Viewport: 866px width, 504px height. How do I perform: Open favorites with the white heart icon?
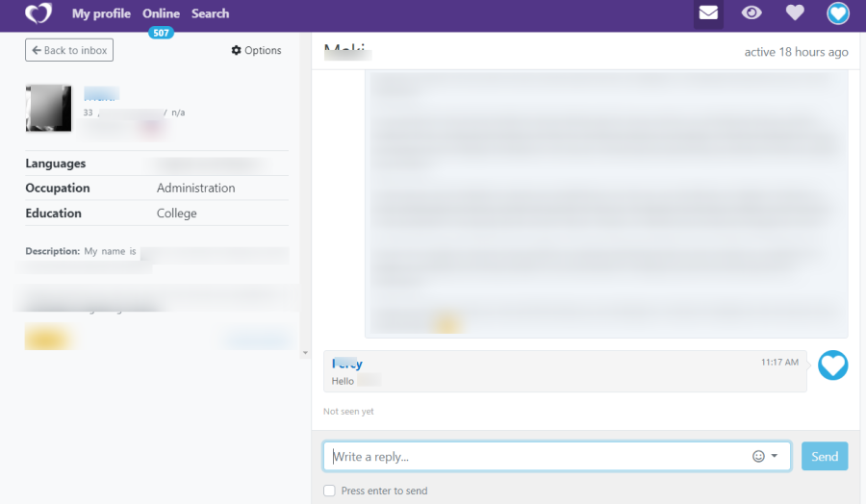795,13
